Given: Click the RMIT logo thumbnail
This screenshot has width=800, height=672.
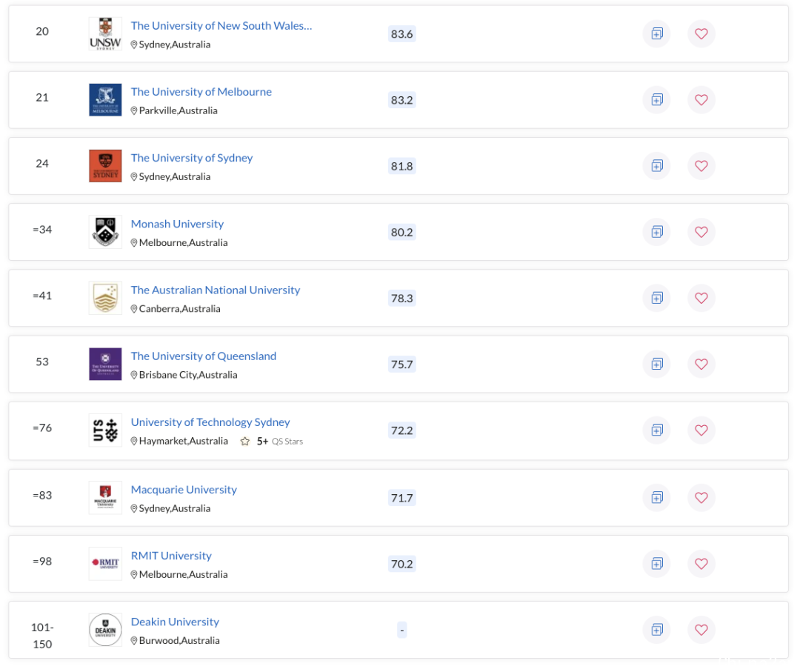Looking at the screenshot, I should pos(105,564).
